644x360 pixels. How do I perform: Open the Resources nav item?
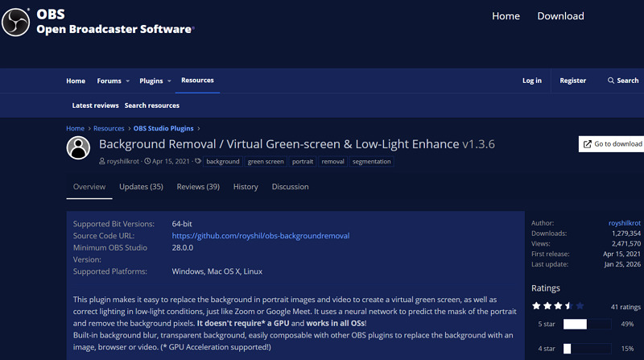click(197, 81)
